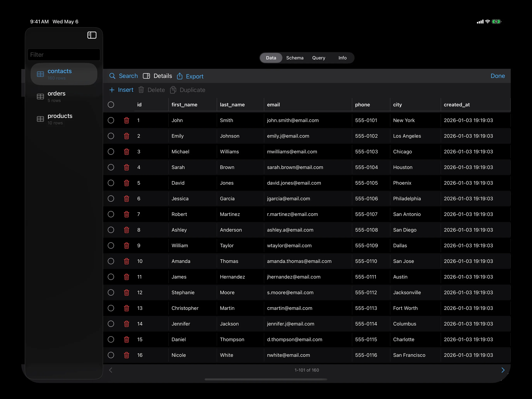This screenshot has width=532, height=399.
Task: Click trash icon for Emily Johnson row
Action: [x=126, y=136]
